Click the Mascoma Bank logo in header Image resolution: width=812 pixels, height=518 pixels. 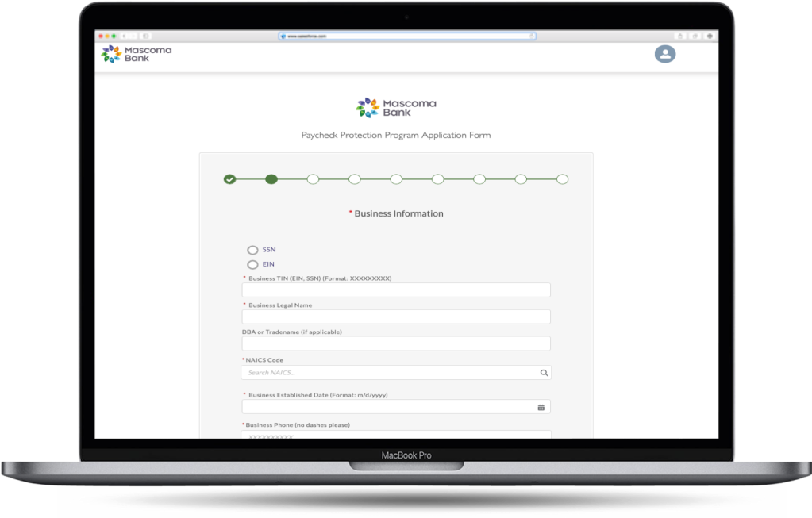click(x=137, y=54)
